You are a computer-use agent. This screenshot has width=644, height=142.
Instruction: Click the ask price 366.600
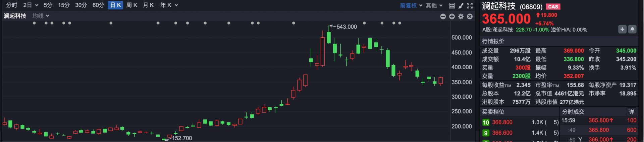pyautogui.click(x=502, y=133)
